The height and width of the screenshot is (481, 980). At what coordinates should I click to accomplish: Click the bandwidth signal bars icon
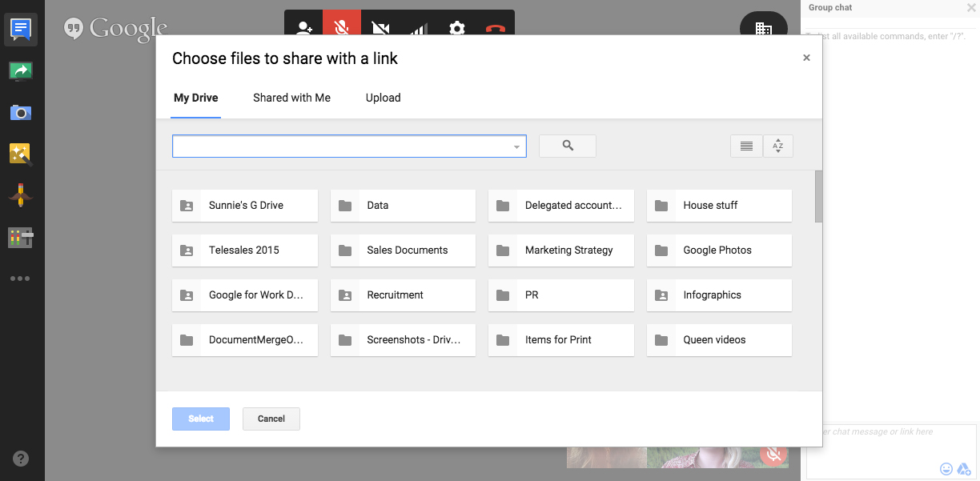pyautogui.click(x=419, y=28)
